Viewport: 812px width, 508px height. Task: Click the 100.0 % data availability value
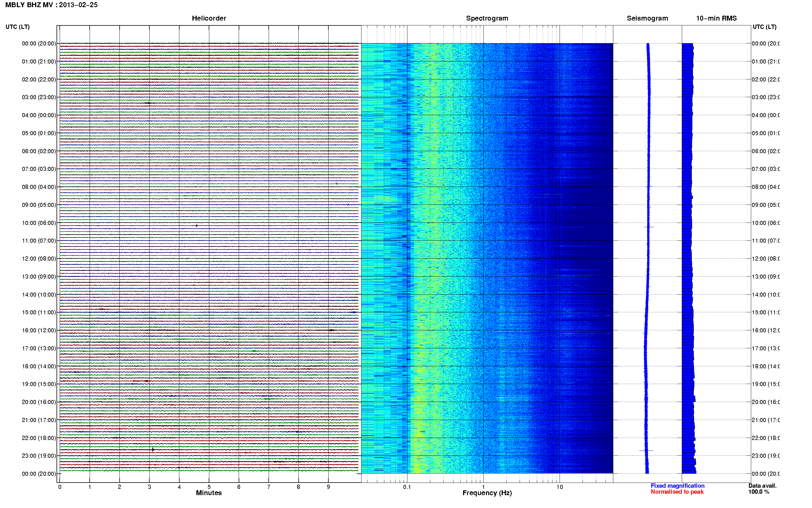point(759,492)
